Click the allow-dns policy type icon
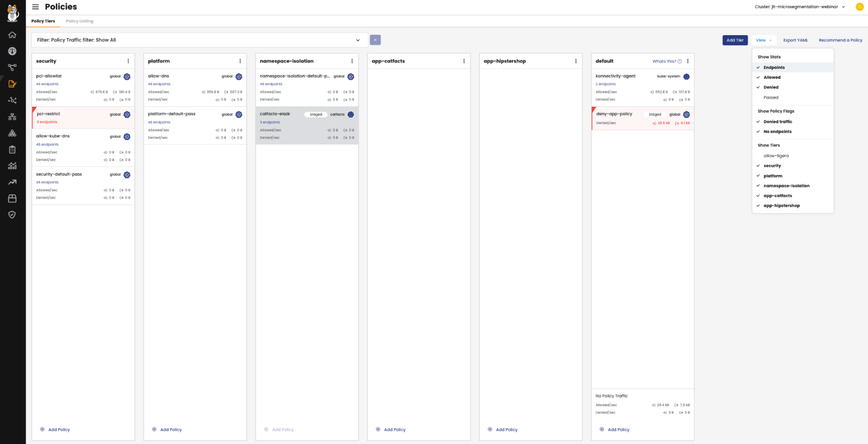The image size is (868, 444). click(239, 77)
